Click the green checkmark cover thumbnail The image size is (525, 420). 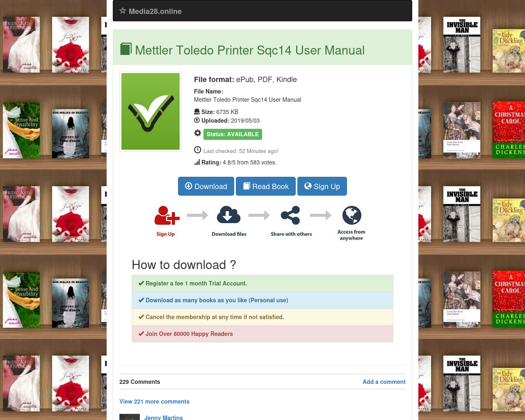click(x=151, y=111)
